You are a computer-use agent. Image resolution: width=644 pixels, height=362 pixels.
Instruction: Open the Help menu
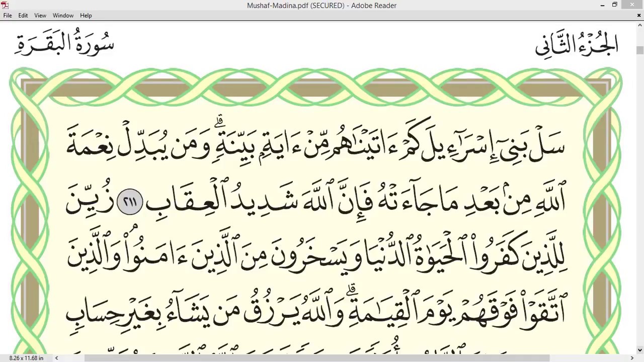[x=86, y=16]
